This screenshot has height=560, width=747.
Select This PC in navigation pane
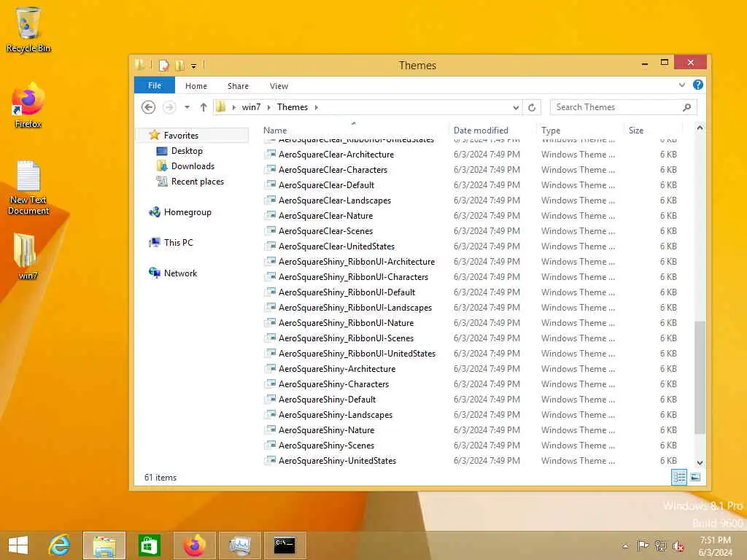[x=178, y=242]
